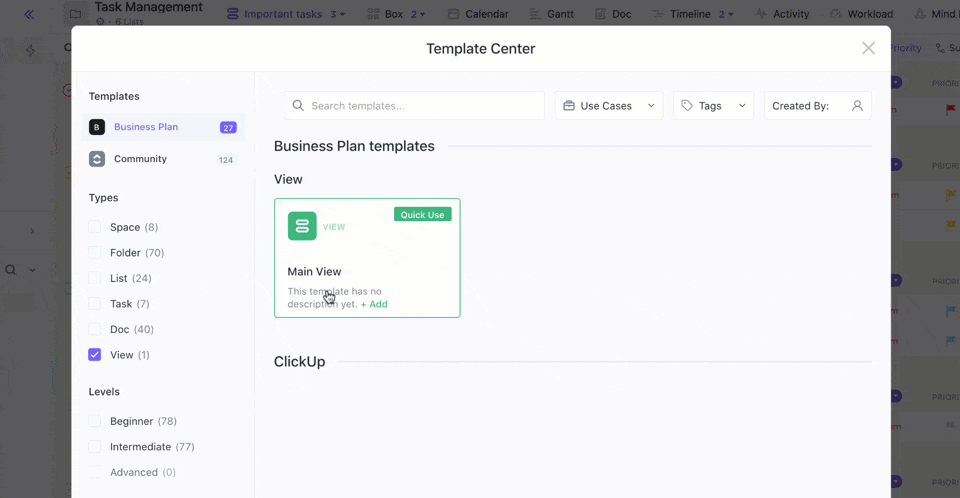Click the green Main View template icon
Screen dimensions: 960x498
click(302, 226)
